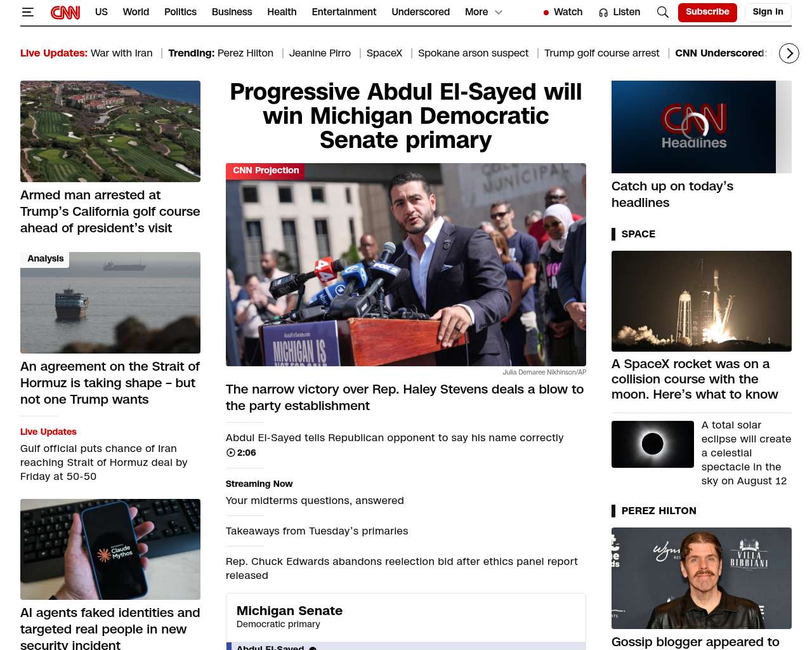Advance the trending bar with arrow
812x650 pixels.
click(x=789, y=53)
